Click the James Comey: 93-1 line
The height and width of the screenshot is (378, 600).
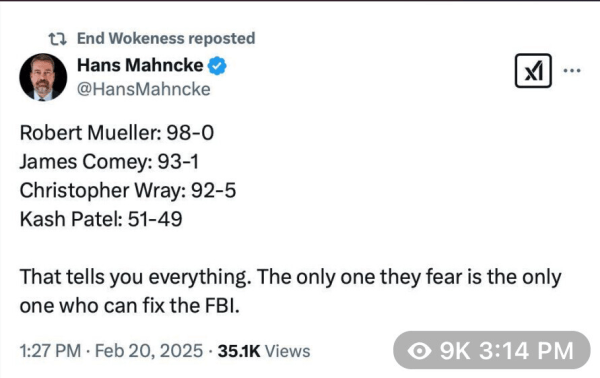109,162
